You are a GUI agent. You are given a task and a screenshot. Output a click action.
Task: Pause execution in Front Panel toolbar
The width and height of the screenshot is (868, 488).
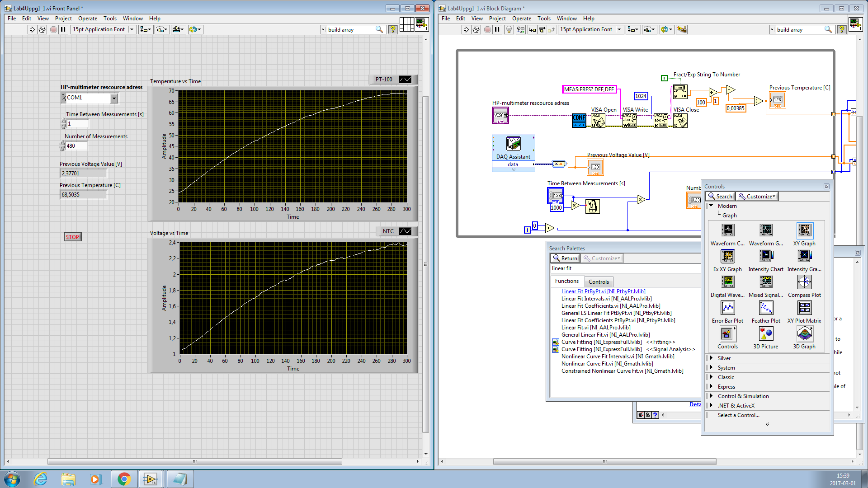[x=63, y=29]
